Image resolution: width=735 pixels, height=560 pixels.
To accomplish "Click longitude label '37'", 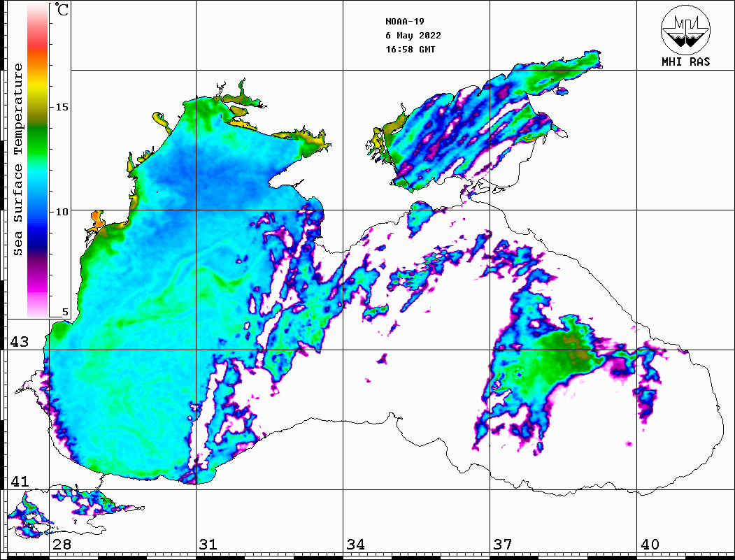I will pyautogui.click(x=503, y=545).
